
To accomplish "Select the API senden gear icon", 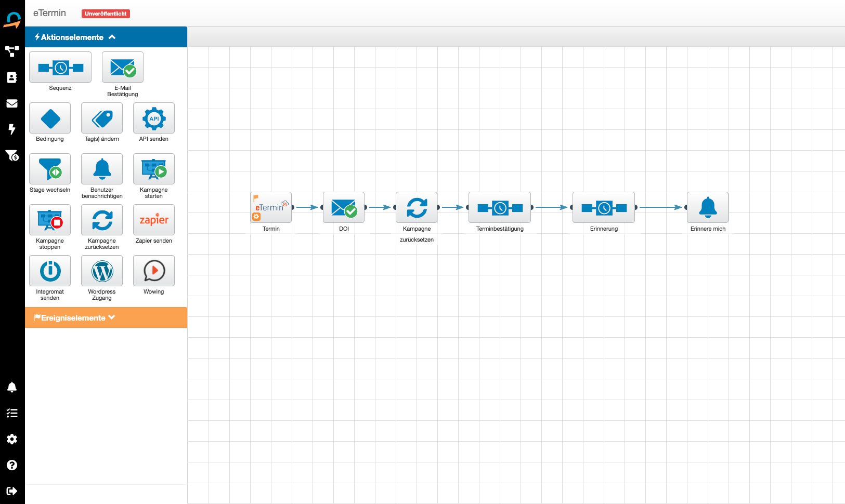I will pos(154,118).
